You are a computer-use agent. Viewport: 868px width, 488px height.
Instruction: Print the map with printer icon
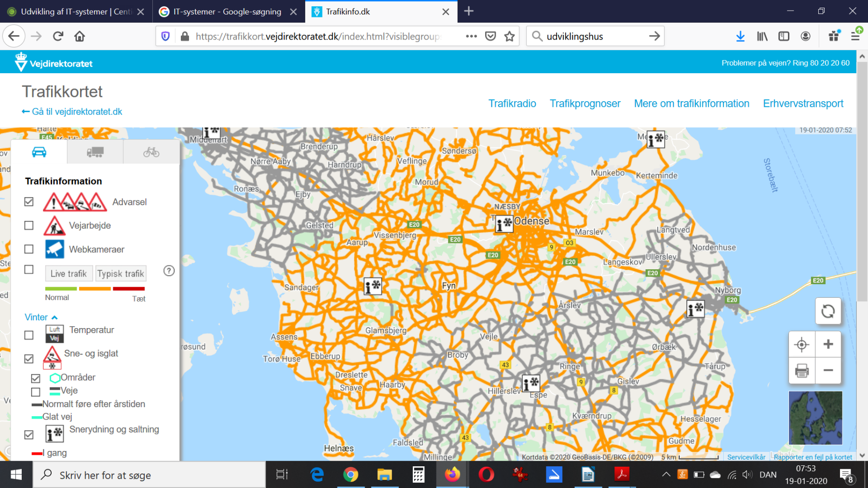click(801, 370)
